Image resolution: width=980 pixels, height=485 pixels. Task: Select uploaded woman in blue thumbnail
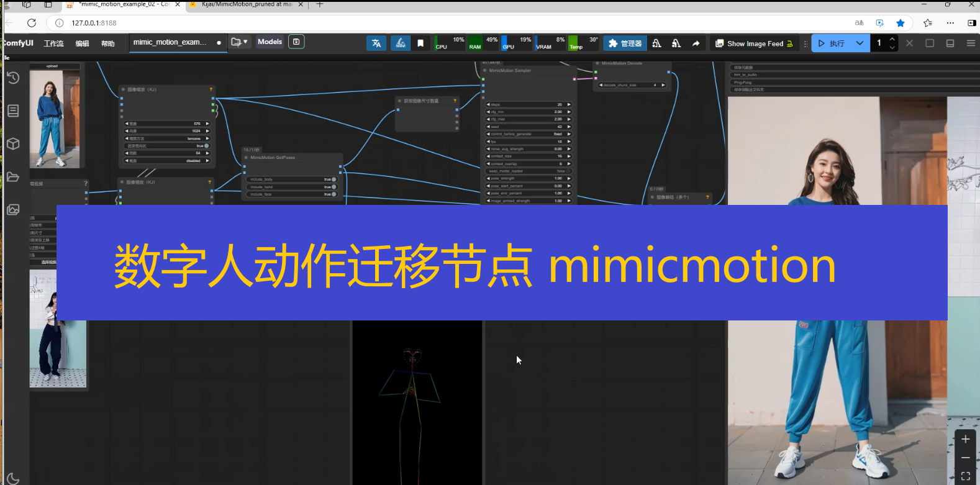point(55,119)
